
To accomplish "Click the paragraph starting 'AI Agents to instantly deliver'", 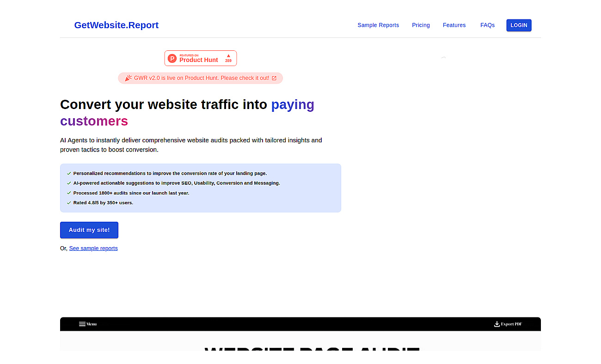I will (191, 145).
